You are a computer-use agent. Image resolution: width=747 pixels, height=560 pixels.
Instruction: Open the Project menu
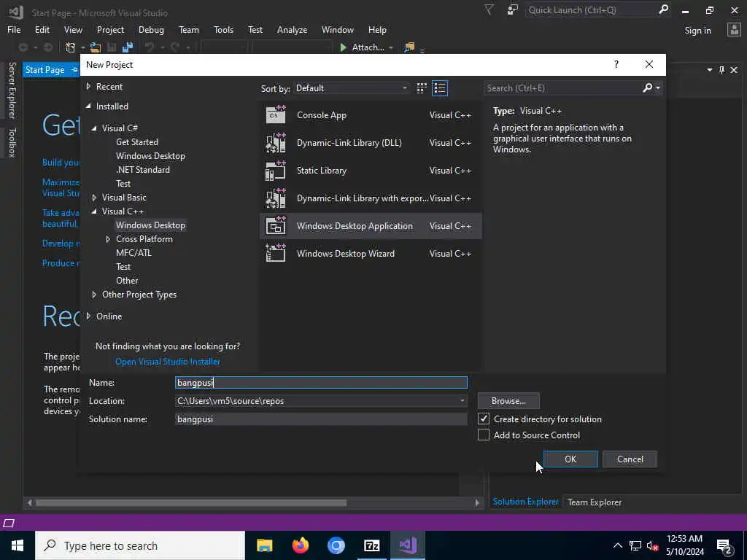(x=110, y=29)
